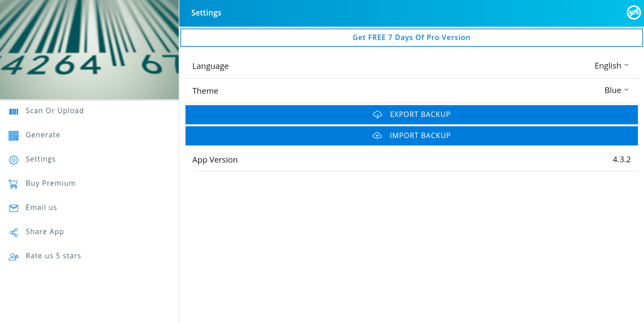The height and width of the screenshot is (323, 644).
Task: Click the barcode banner image
Action: pyautogui.click(x=89, y=49)
